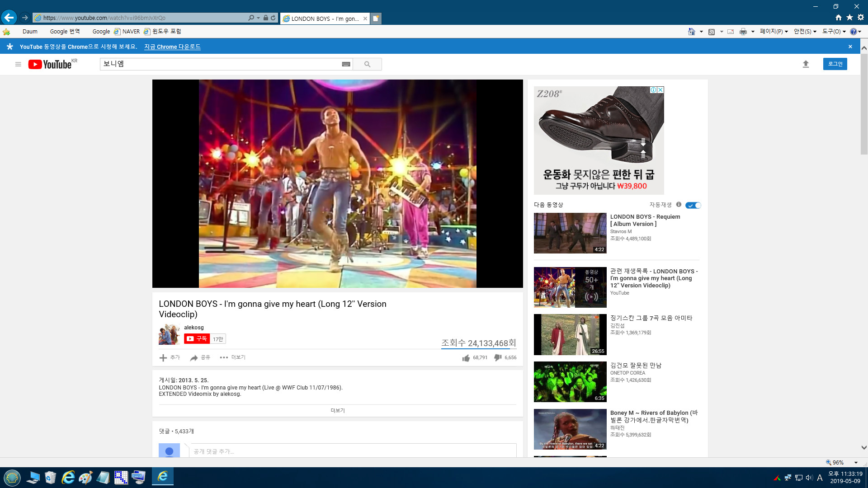The height and width of the screenshot is (488, 868).
Task: Open LONDON BOYS - Requiem video thumbnail
Action: (570, 233)
